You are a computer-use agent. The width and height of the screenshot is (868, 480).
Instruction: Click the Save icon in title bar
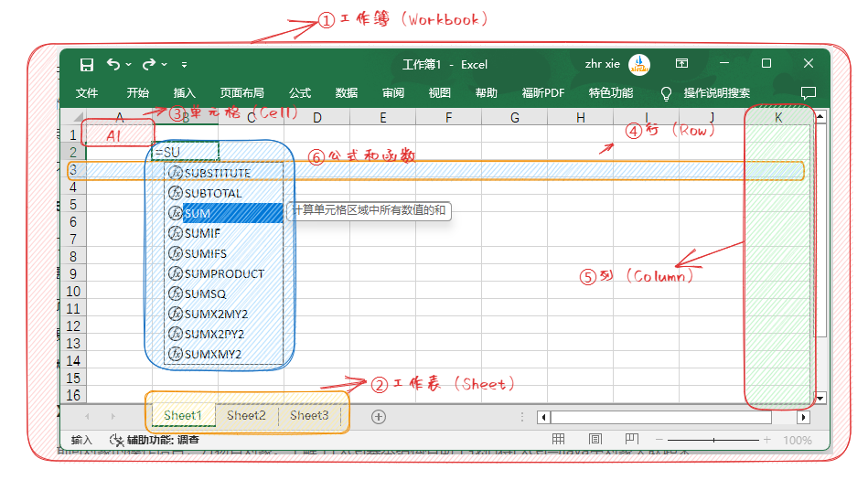(x=87, y=65)
